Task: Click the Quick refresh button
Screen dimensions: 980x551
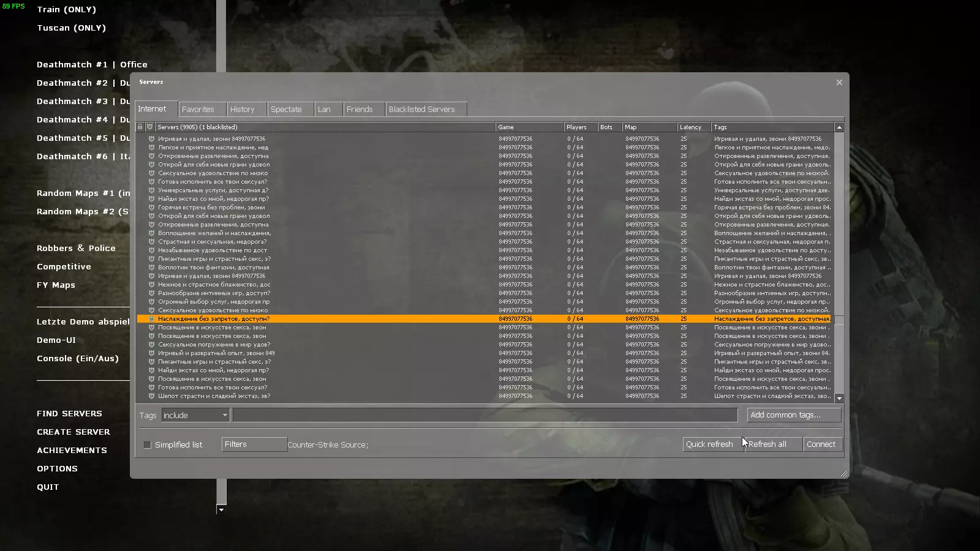Action: pos(712,444)
